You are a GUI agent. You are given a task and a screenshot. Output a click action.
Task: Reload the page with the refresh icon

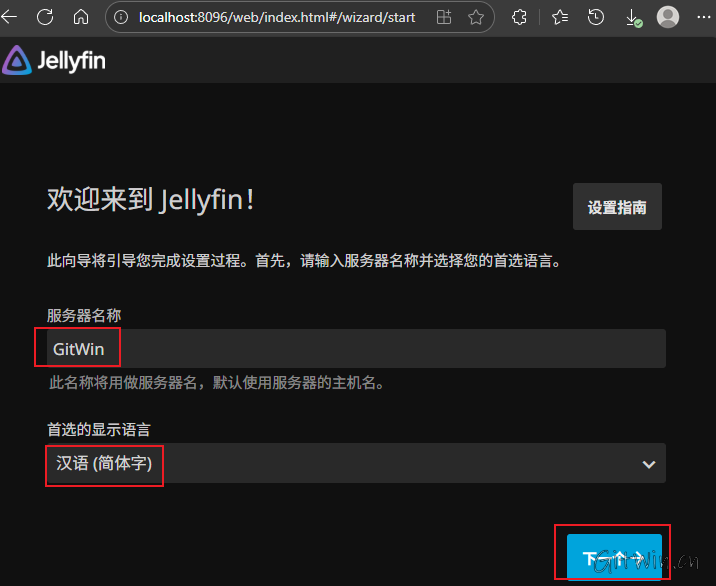pyautogui.click(x=45, y=17)
